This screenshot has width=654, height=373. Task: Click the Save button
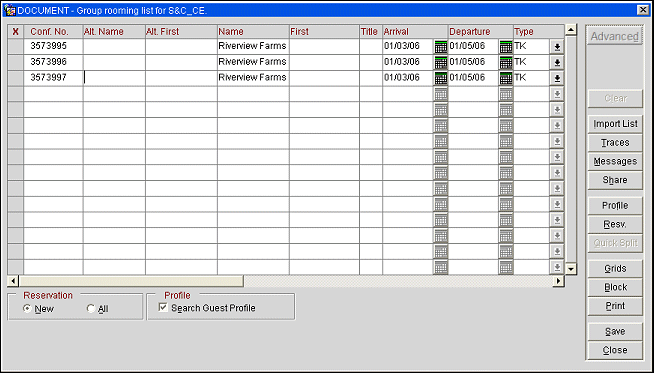click(615, 331)
